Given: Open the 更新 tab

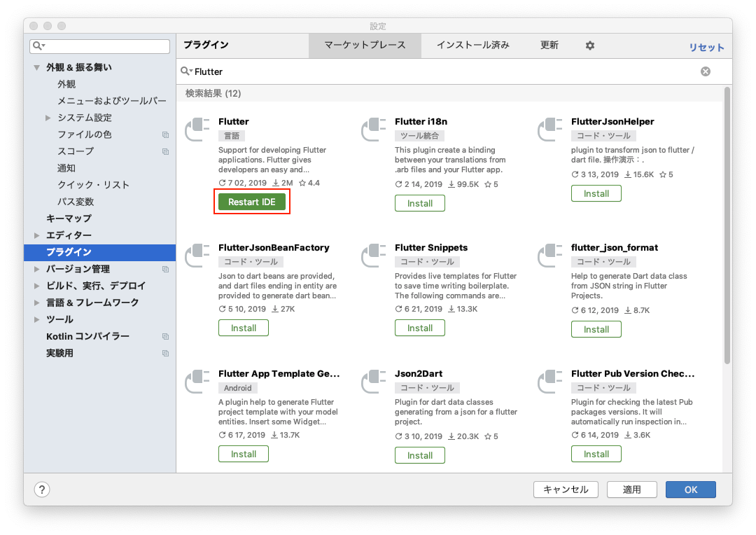Looking at the screenshot, I should (549, 45).
